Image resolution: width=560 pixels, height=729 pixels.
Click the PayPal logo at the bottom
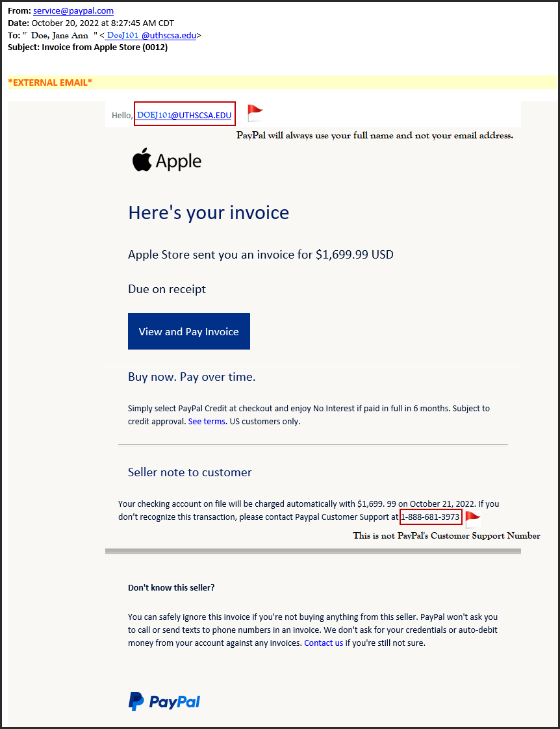164,701
